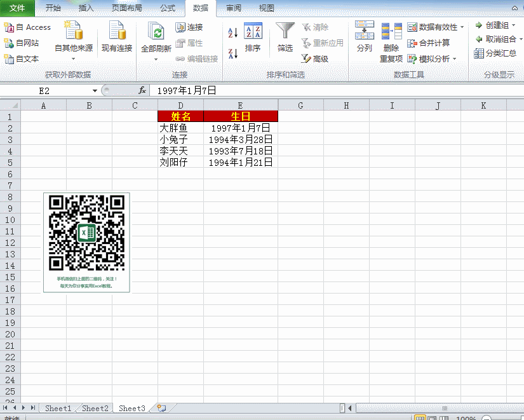Open the From Other Sources dropdown

(73, 59)
